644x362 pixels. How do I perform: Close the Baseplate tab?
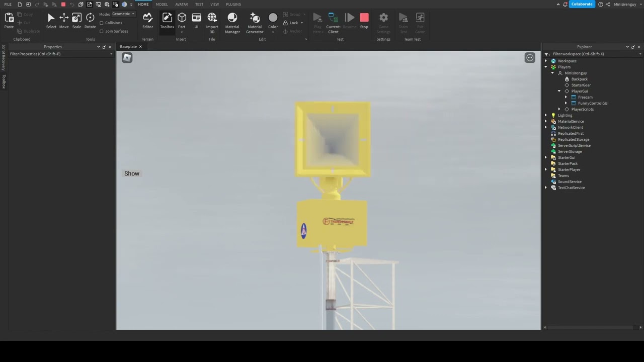140,47
